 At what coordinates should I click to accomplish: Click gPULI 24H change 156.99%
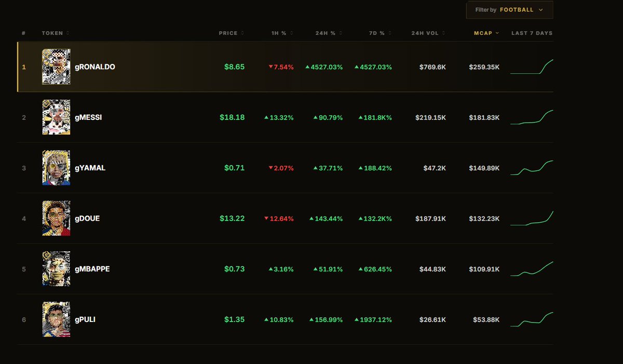[x=326, y=320]
